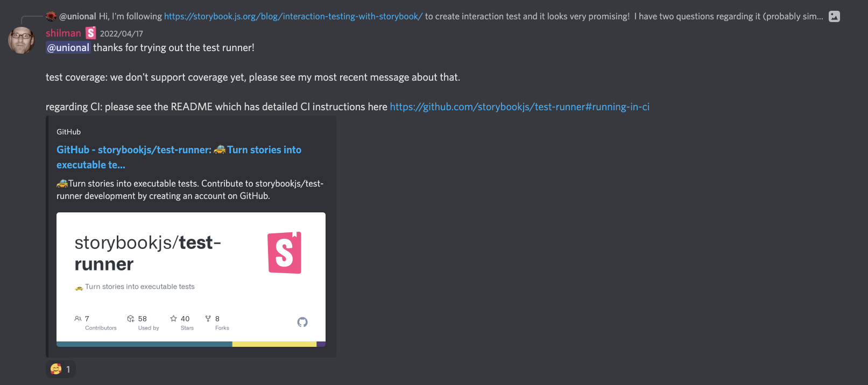Click shilman's profile avatar photo
The width and height of the screenshot is (868, 385).
22,40
